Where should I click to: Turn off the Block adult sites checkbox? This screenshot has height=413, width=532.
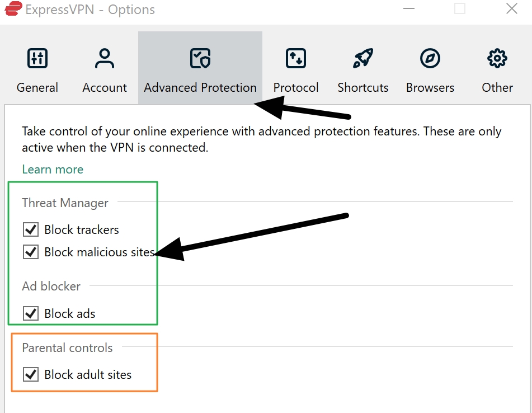click(31, 374)
